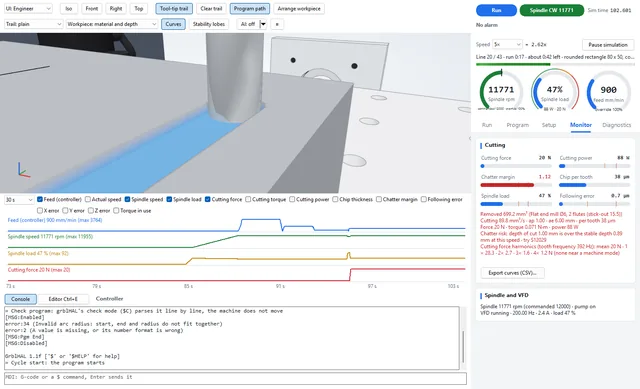
Task: Uncheck the Spindle speed curve
Action: 127,199
